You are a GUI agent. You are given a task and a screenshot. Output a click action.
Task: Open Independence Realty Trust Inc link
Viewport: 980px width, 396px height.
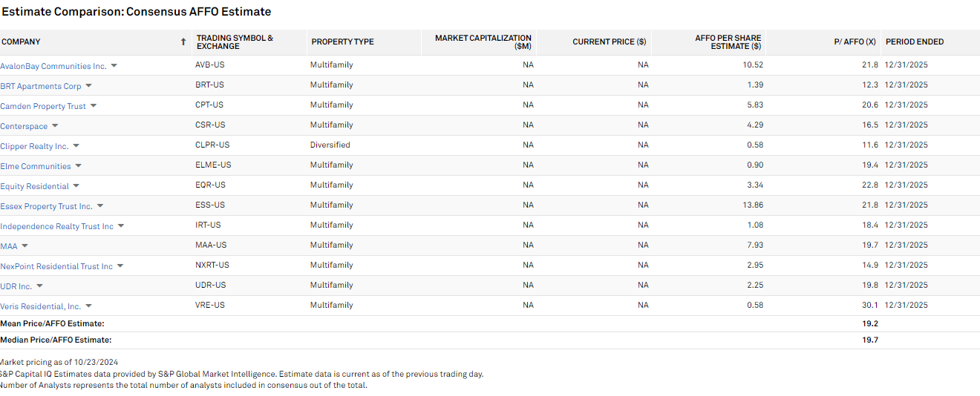56,226
